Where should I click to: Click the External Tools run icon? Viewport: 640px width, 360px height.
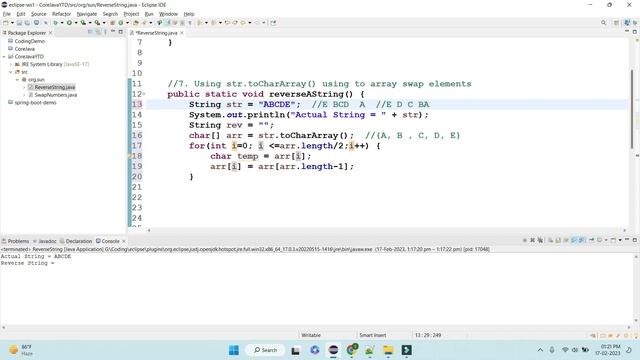[98, 23]
